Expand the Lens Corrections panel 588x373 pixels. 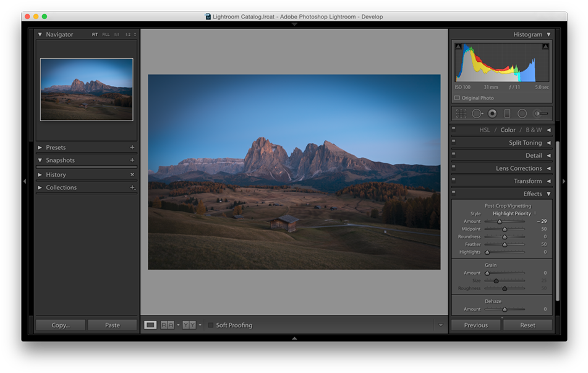pyautogui.click(x=548, y=168)
